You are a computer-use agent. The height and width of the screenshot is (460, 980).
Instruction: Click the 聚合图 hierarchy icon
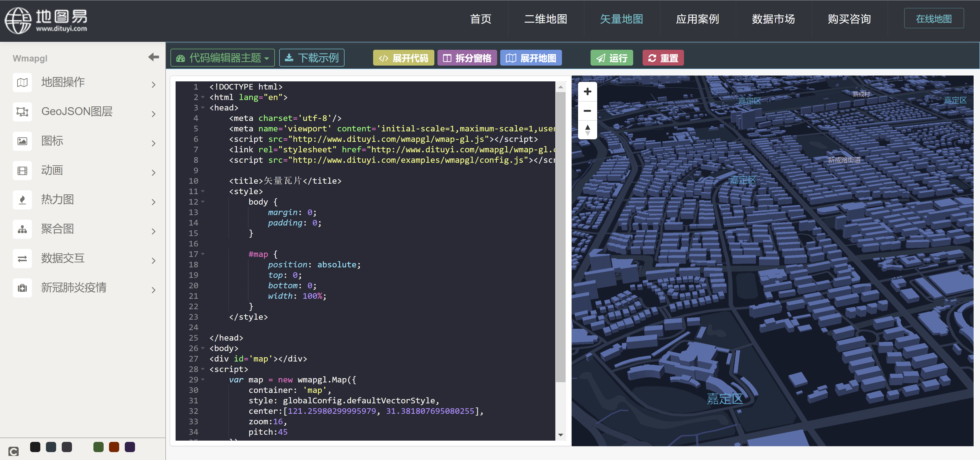point(22,229)
